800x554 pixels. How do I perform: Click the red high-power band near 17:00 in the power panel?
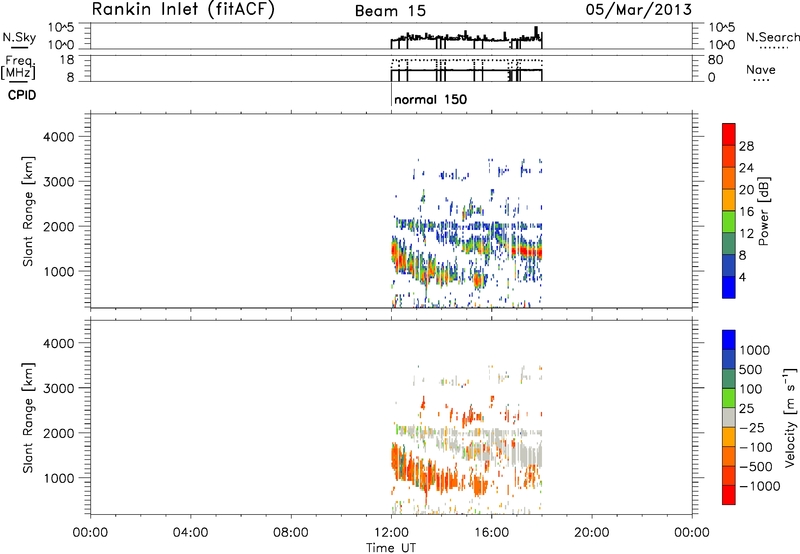(526, 251)
